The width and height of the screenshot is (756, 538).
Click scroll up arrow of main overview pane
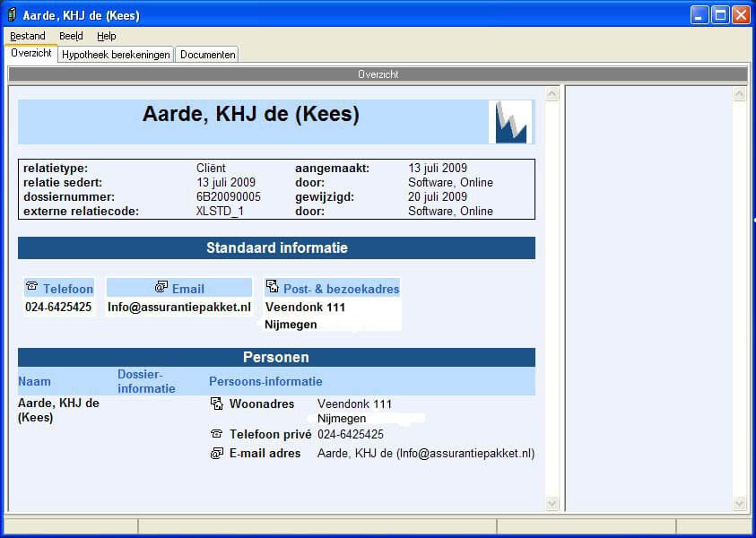pos(552,94)
